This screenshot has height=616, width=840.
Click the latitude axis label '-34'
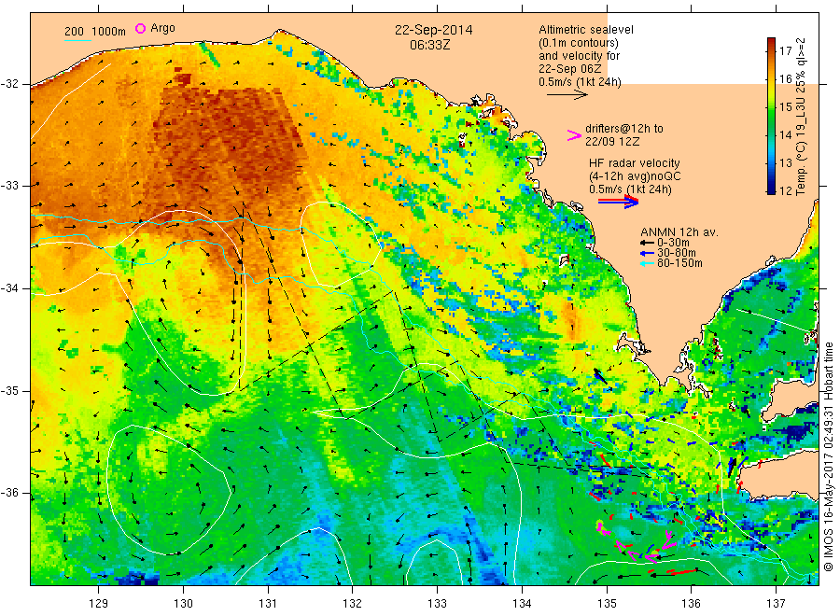(9, 288)
